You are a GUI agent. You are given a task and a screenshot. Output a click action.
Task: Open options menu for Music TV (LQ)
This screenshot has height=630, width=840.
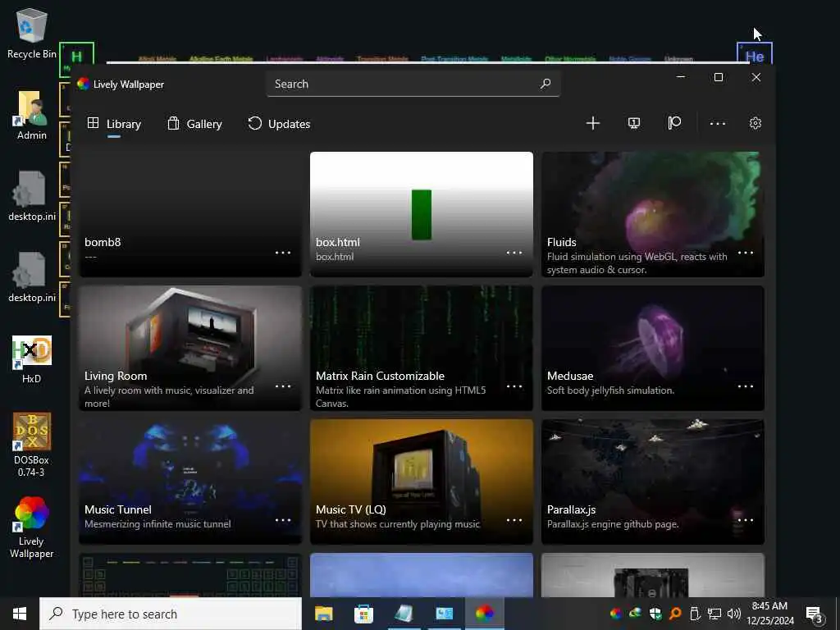514,520
